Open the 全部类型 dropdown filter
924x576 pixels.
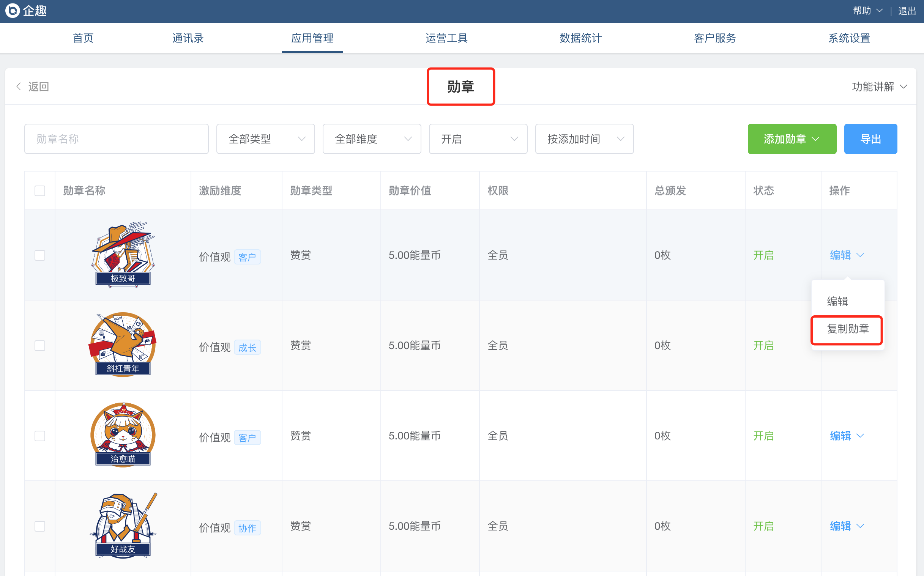pyautogui.click(x=265, y=138)
